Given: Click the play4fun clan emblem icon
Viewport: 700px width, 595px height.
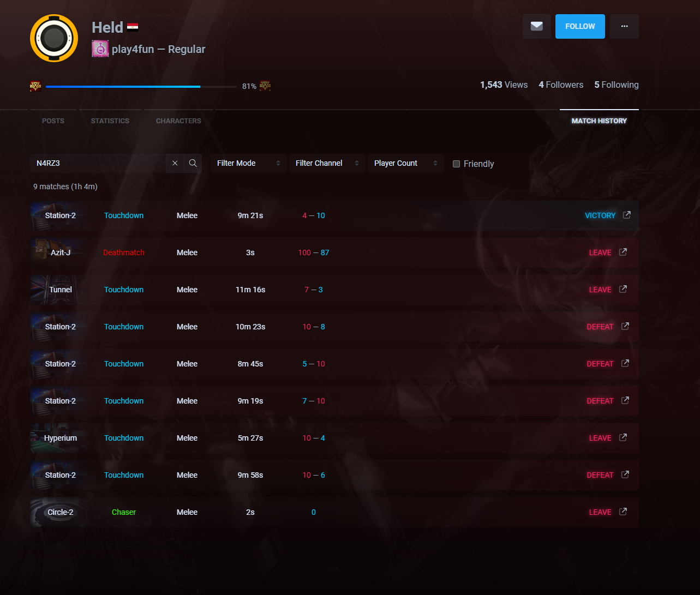Looking at the screenshot, I should (x=100, y=49).
